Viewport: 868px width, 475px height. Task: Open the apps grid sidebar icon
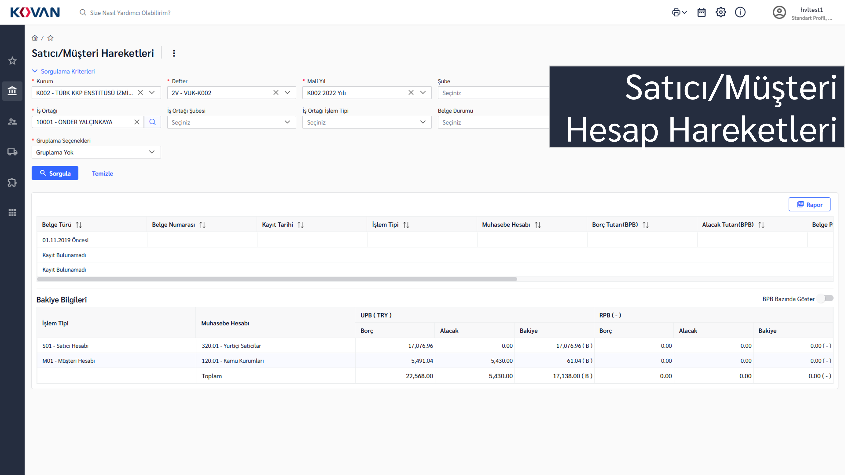(12, 213)
